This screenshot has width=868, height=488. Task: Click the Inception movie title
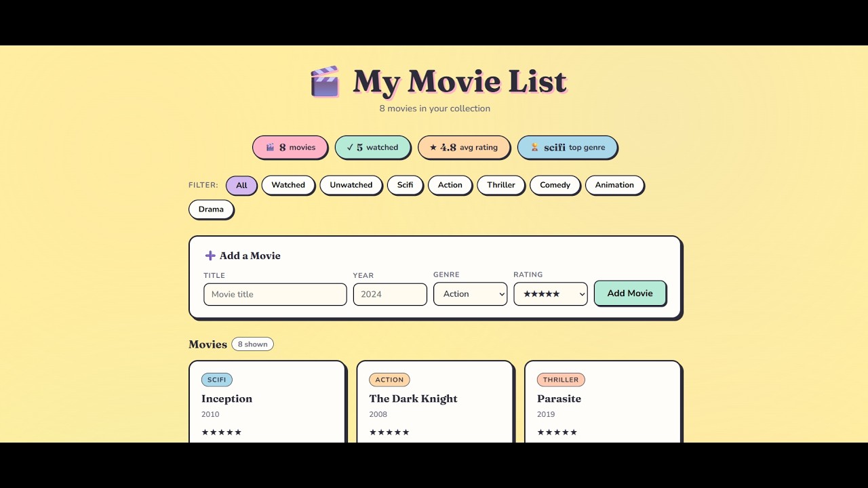226,399
